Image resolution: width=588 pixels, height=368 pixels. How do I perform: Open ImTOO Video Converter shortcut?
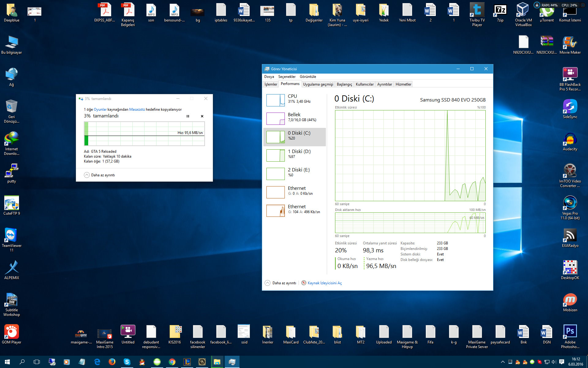[570, 175]
